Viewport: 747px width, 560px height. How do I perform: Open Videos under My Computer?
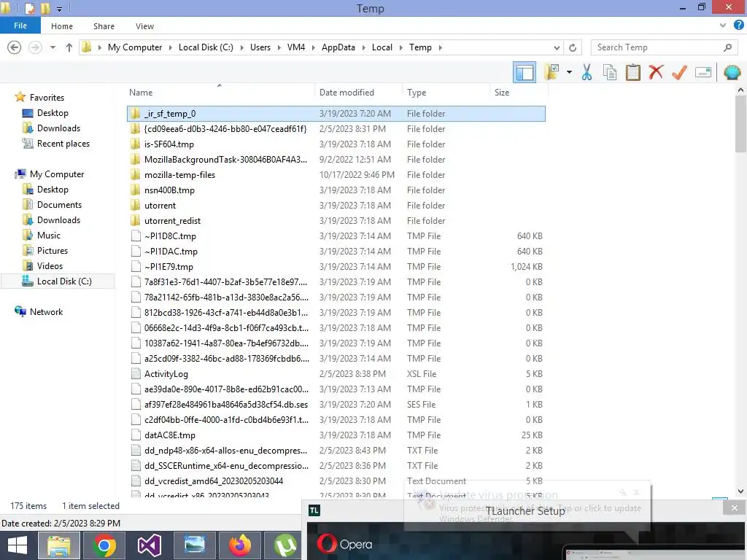pos(50,265)
